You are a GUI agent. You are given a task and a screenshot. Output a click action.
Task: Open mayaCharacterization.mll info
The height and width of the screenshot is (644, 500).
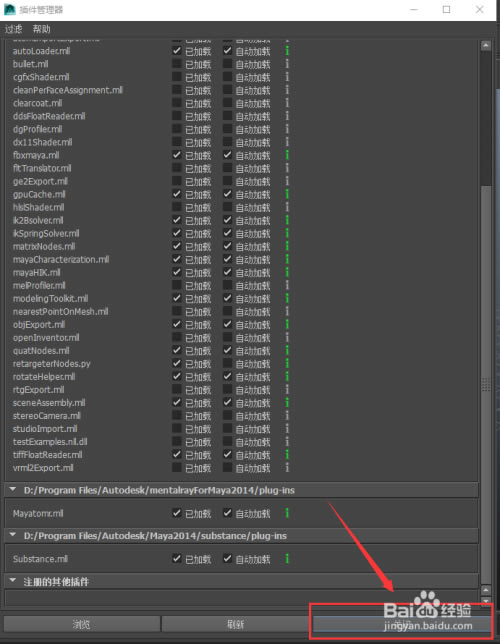pos(287,260)
